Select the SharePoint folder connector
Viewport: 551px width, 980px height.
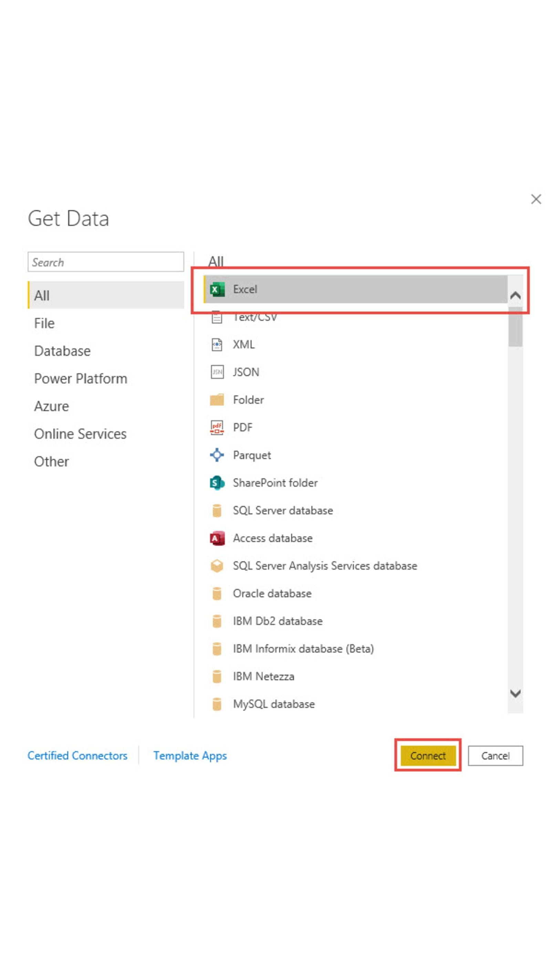[275, 483]
